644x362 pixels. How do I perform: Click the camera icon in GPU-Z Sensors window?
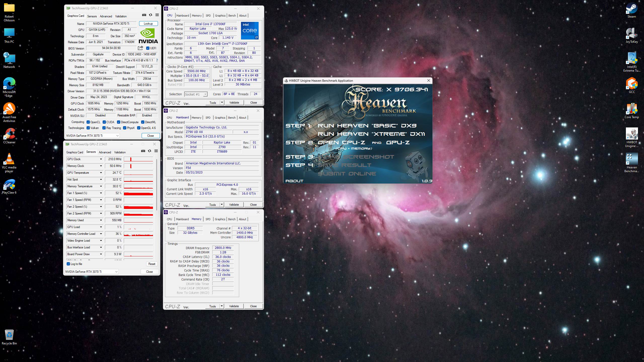[143, 151]
